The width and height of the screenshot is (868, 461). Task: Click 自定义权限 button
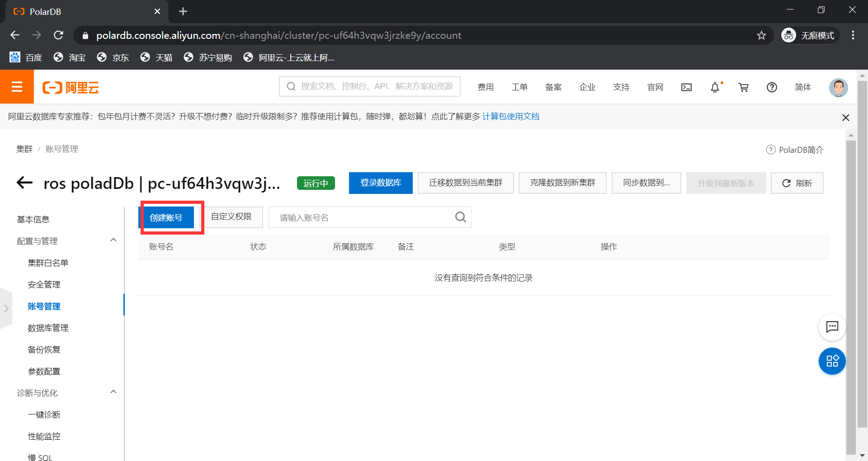pyautogui.click(x=231, y=217)
